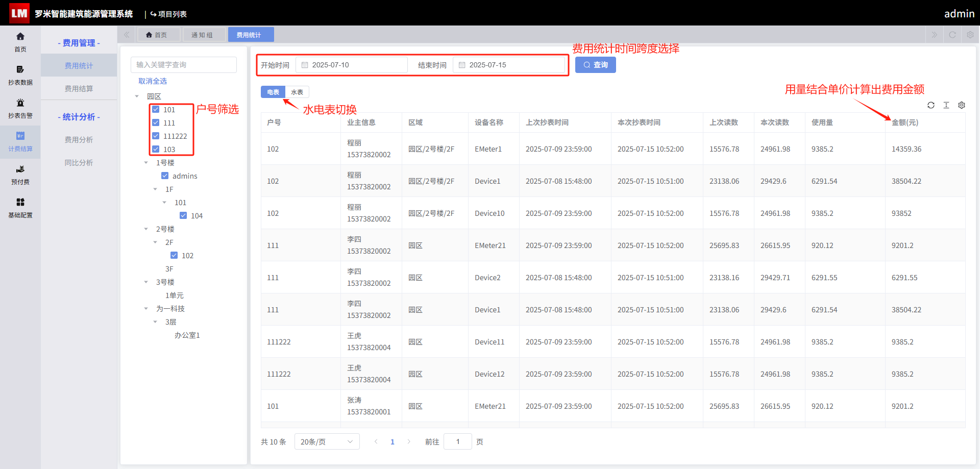Open 计费结算 billing settlement sidebar icon

pyautogui.click(x=20, y=141)
